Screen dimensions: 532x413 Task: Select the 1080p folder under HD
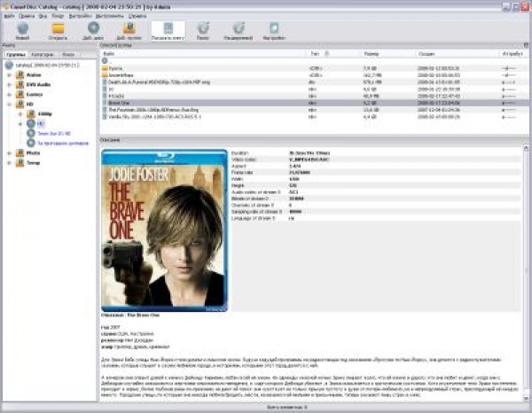[43, 114]
